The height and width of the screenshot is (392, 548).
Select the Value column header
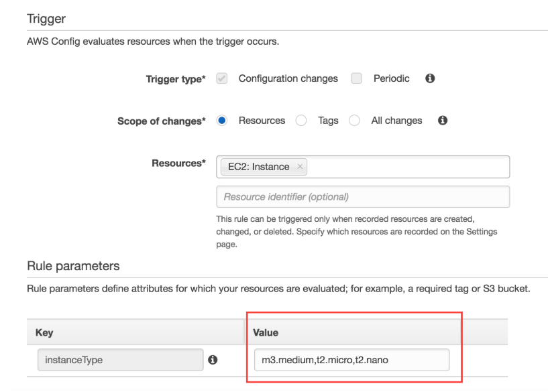coord(266,332)
